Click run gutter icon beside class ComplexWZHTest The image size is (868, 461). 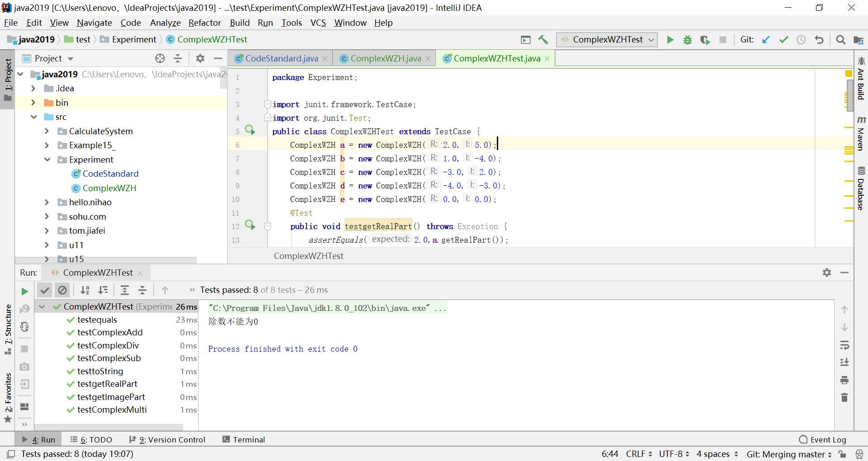250,130
